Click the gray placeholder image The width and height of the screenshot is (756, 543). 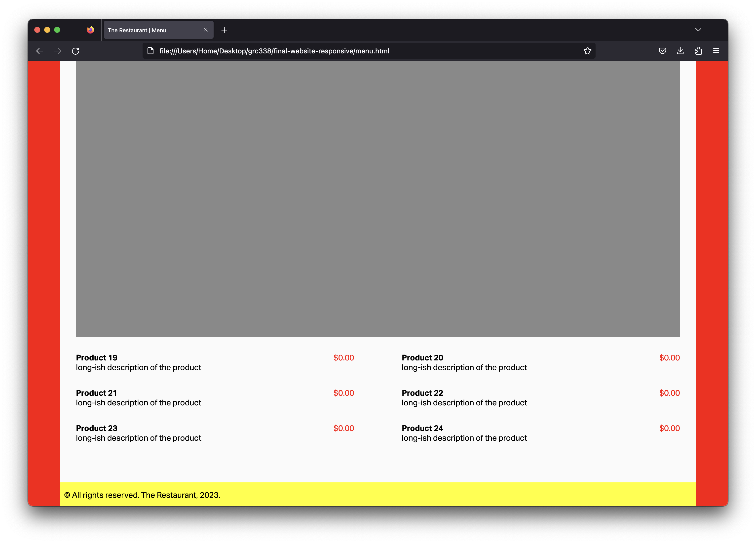pos(378,199)
